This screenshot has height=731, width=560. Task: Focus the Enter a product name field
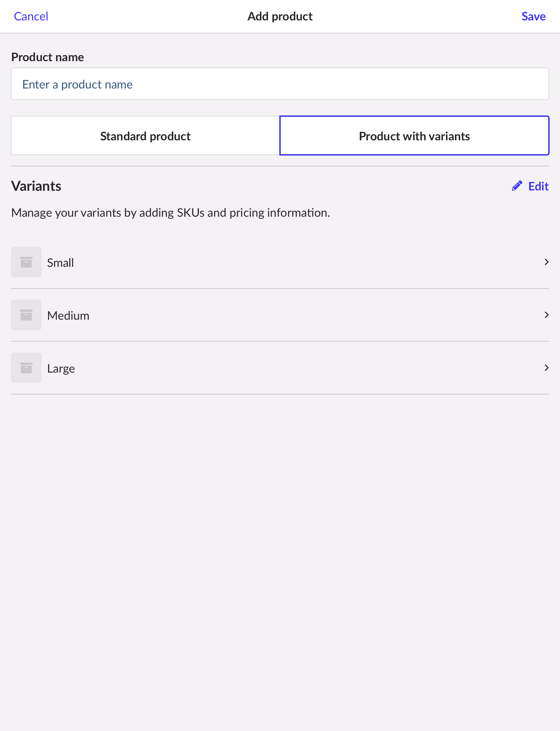[280, 84]
